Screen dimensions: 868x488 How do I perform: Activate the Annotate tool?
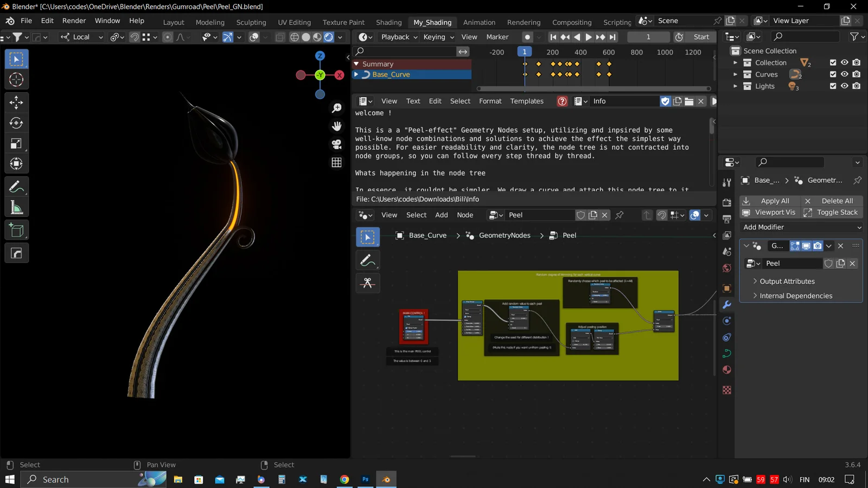pos(17,186)
